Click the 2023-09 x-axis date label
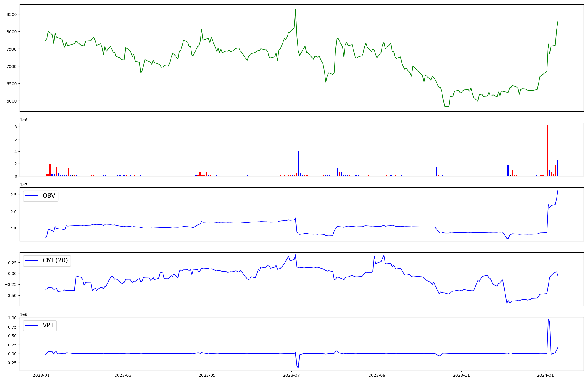Image resolution: width=588 pixels, height=382 pixels. 377,375
